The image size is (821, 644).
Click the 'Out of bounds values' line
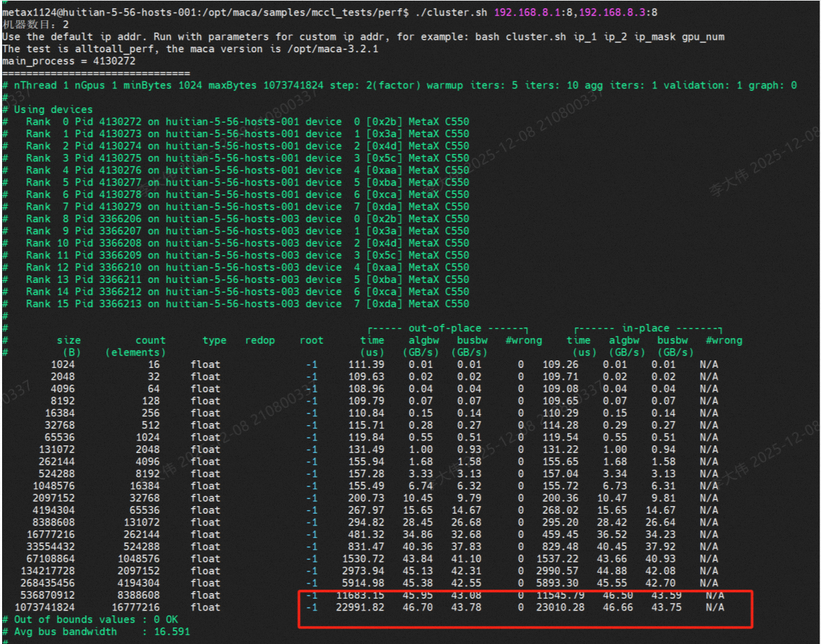click(x=91, y=620)
